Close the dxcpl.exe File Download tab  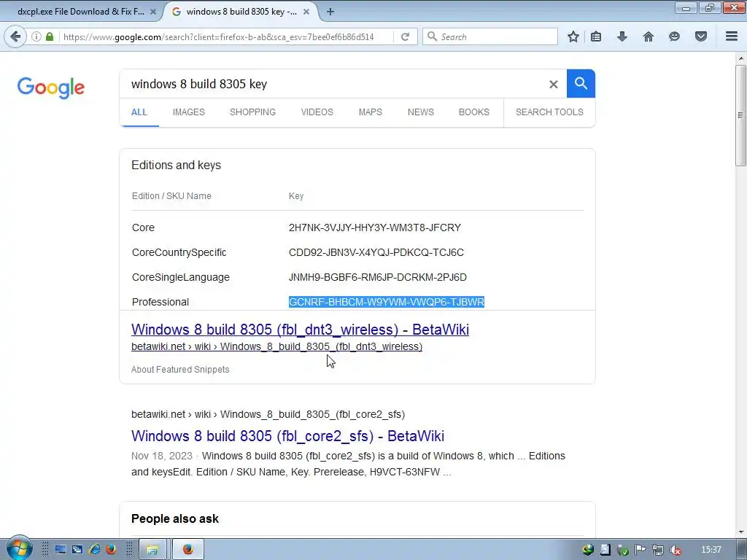point(153,12)
